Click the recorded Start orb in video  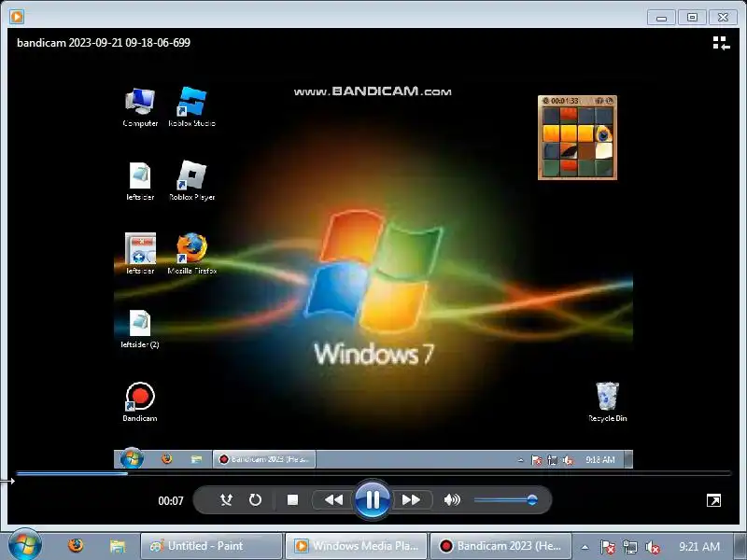point(132,458)
